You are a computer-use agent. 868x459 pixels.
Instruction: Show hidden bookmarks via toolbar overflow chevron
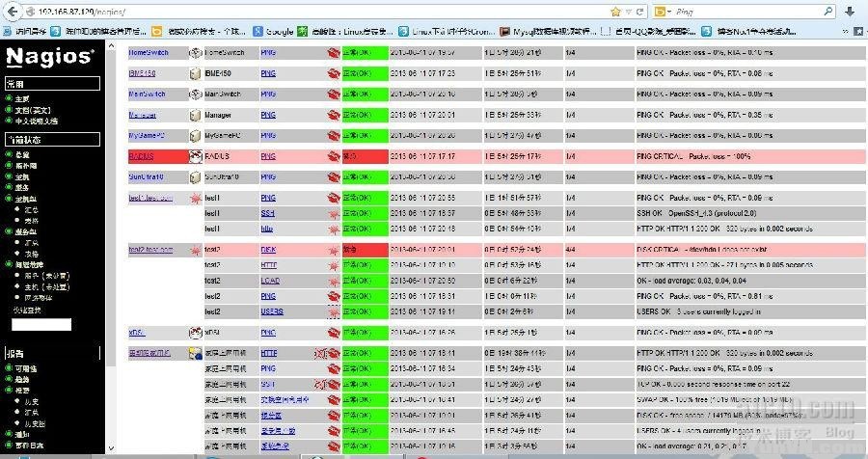coord(845,32)
